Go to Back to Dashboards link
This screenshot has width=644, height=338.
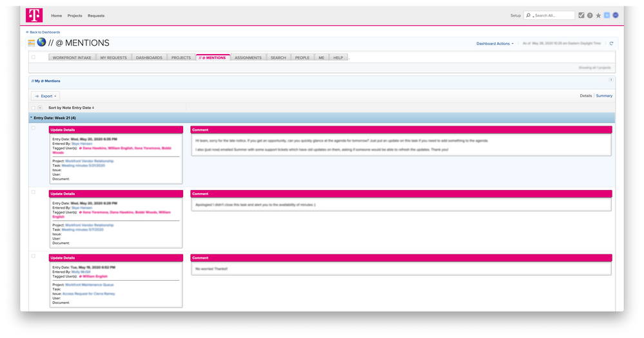pyautogui.click(x=44, y=32)
